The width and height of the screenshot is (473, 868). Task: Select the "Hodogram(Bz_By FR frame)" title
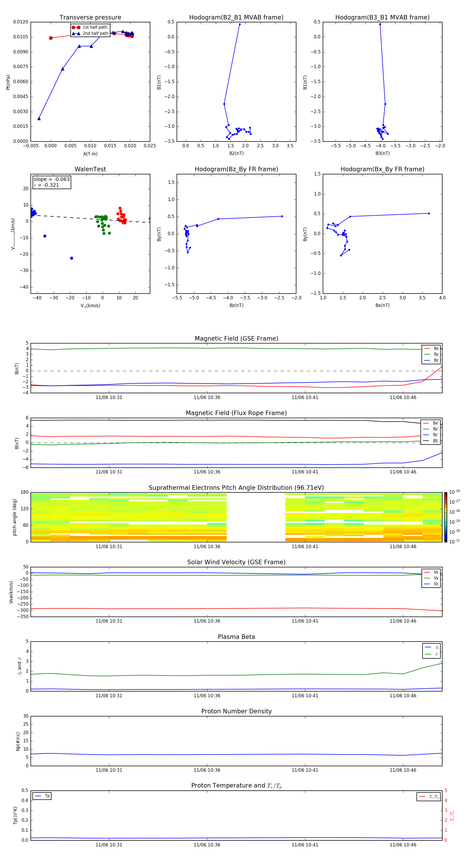[x=236, y=169]
